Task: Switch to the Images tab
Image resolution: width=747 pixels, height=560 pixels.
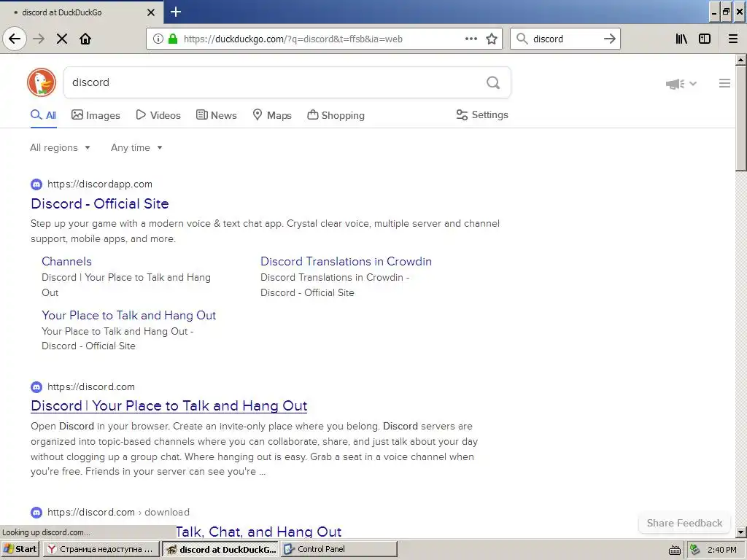Action: click(96, 115)
